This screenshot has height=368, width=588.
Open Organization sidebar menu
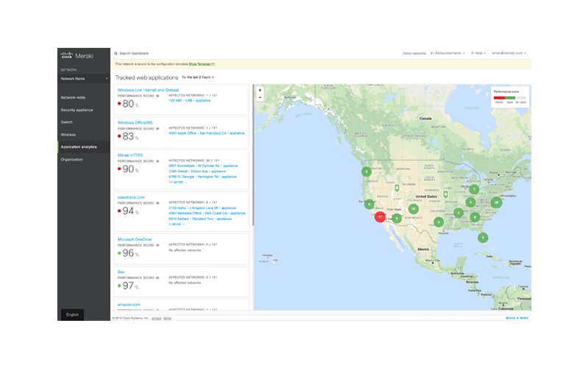tap(72, 160)
